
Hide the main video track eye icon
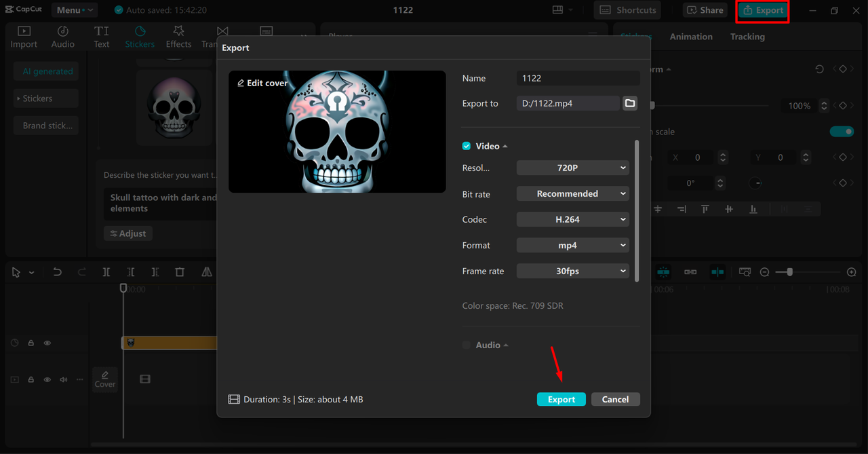tap(47, 379)
